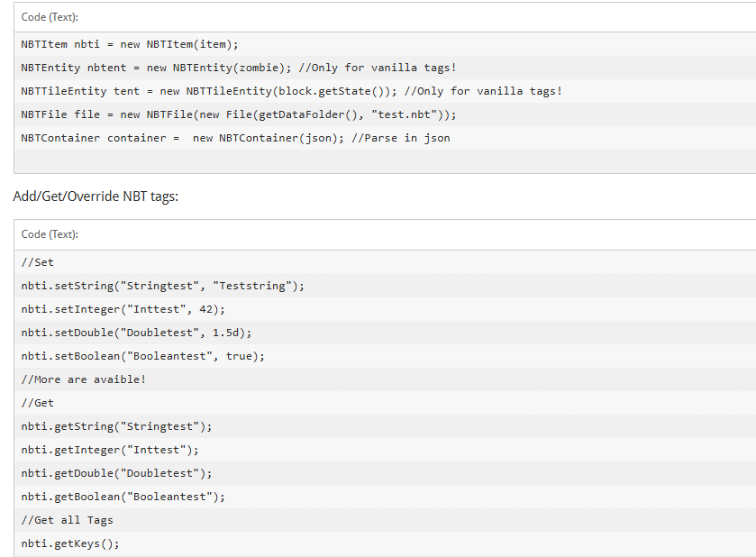This screenshot has width=756, height=557.
Task: Click the "Add/Get/Override NBT tags:" heading
Action: click(96, 196)
